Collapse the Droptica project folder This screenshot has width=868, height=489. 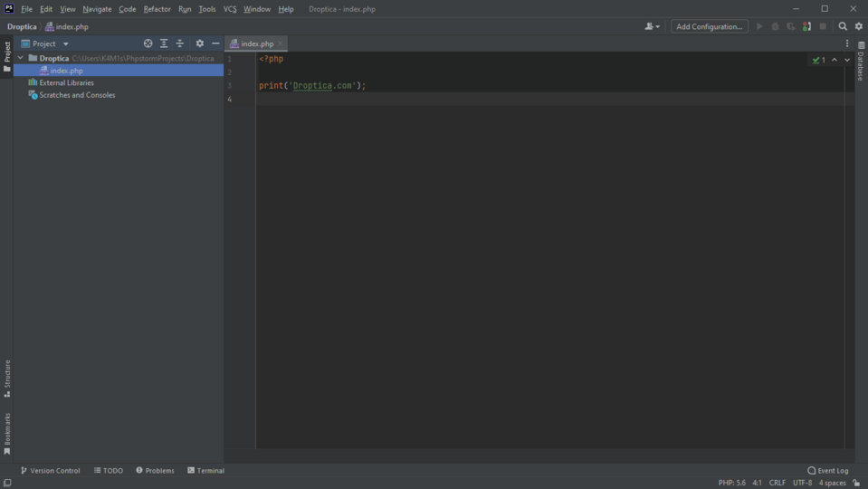point(21,58)
